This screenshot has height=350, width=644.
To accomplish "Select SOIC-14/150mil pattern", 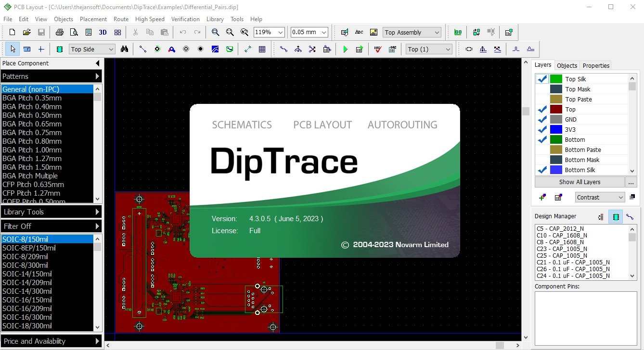I will point(47,274).
